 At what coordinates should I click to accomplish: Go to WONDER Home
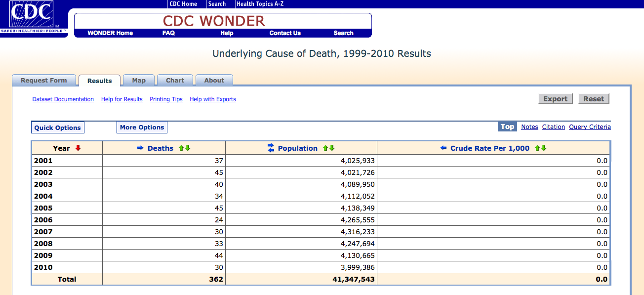[x=110, y=33]
